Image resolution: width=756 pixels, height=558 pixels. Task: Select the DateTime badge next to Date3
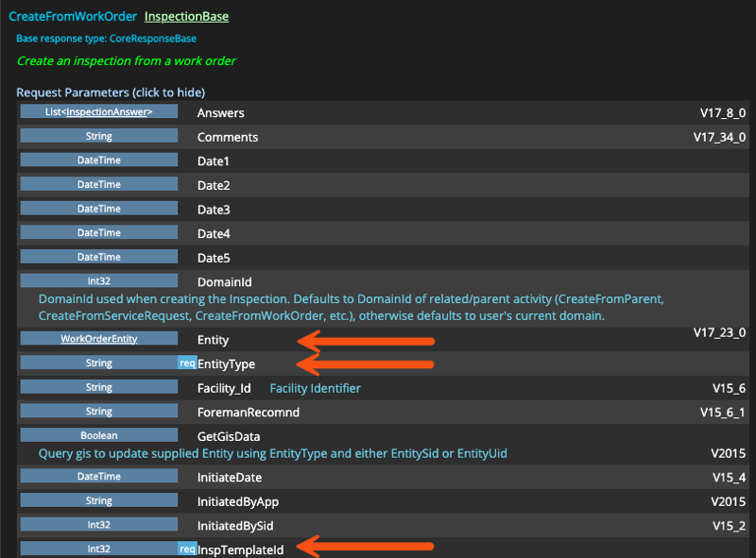(98, 208)
